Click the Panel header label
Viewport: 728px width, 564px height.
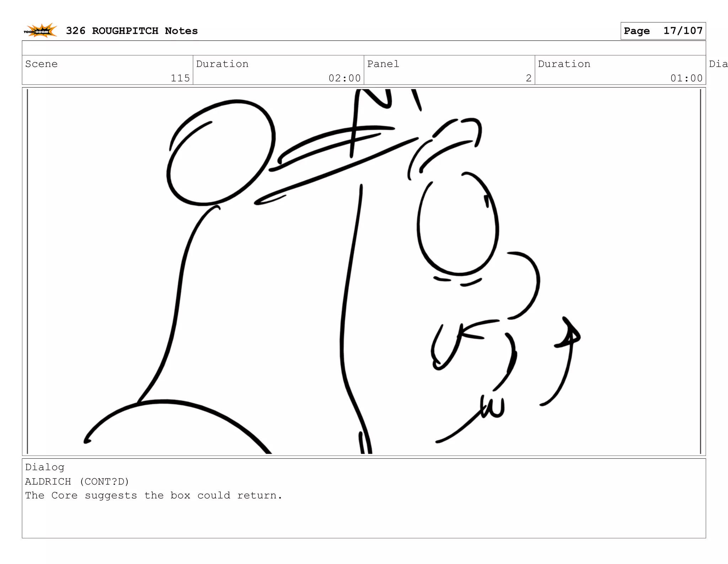(x=383, y=64)
